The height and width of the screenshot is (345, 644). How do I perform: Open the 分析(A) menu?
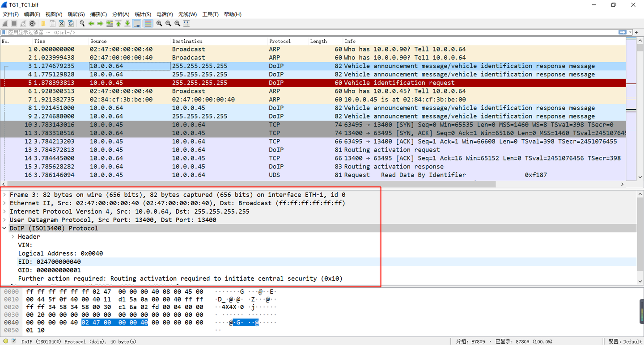[x=120, y=14]
